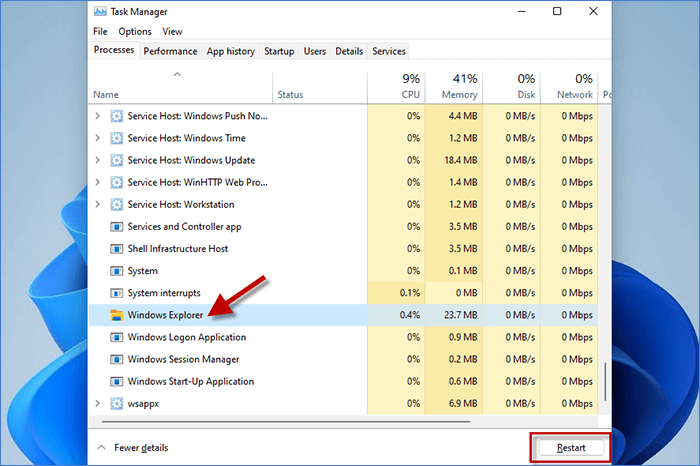The image size is (700, 466).
Task: Sort processes by Network column
Action: (x=569, y=87)
